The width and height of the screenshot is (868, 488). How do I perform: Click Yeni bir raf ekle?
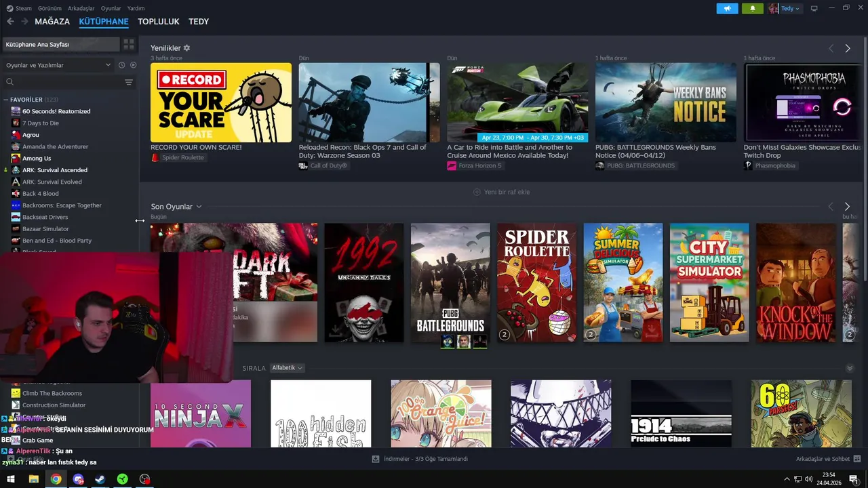click(501, 192)
